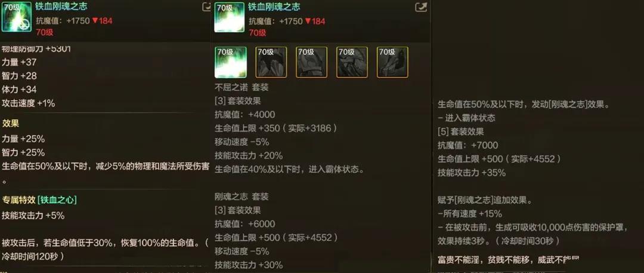Select the second greyed-out set piece icon
This screenshot has width=644, height=273.
coord(312,62)
